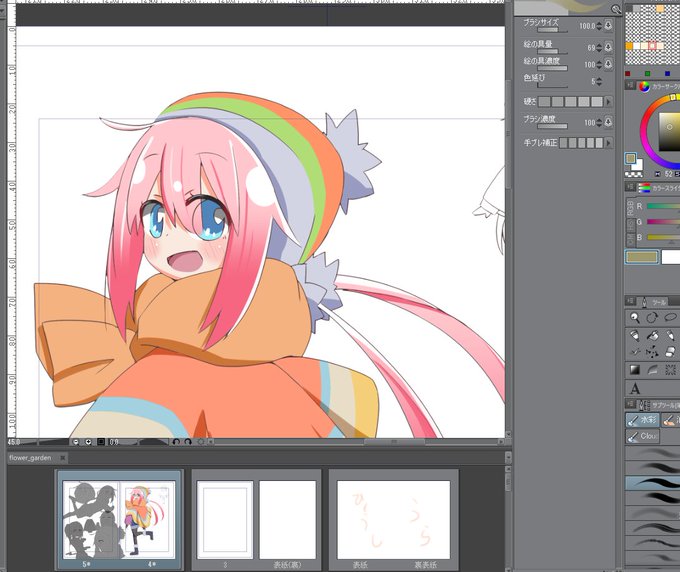Viewport: 680px width, 572px height.
Task: Select the Rotate view tool in the tool palette
Action: click(652, 318)
